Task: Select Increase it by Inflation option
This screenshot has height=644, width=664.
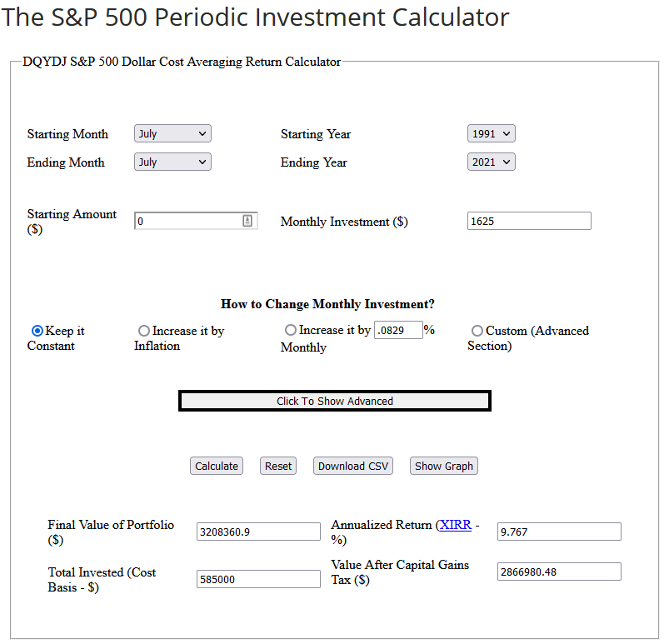Action: tap(144, 331)
